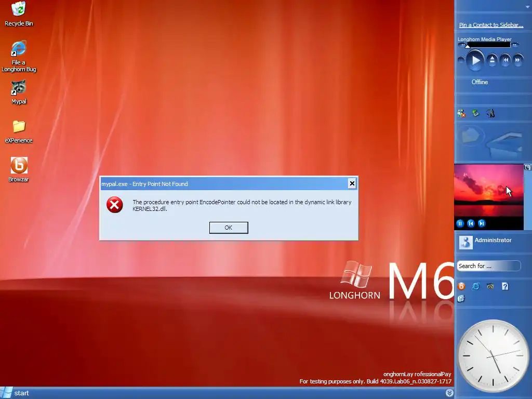
Task: Click the analog clock in sidebar
Action: point(493,355)
